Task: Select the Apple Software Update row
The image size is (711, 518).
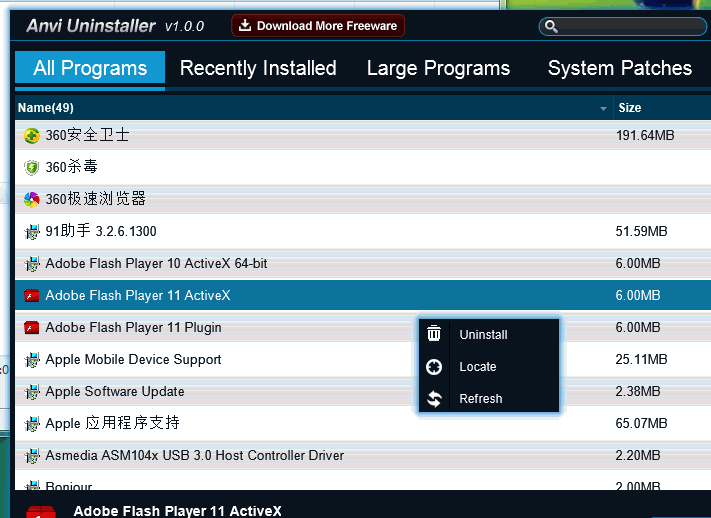Action: coord(115,391)
